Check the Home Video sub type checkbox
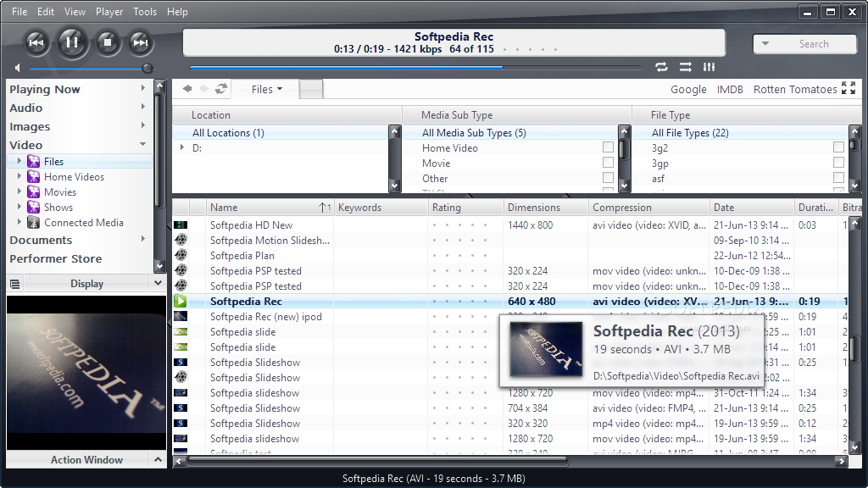Screen dimensions: 868x488 pos(608,147)
